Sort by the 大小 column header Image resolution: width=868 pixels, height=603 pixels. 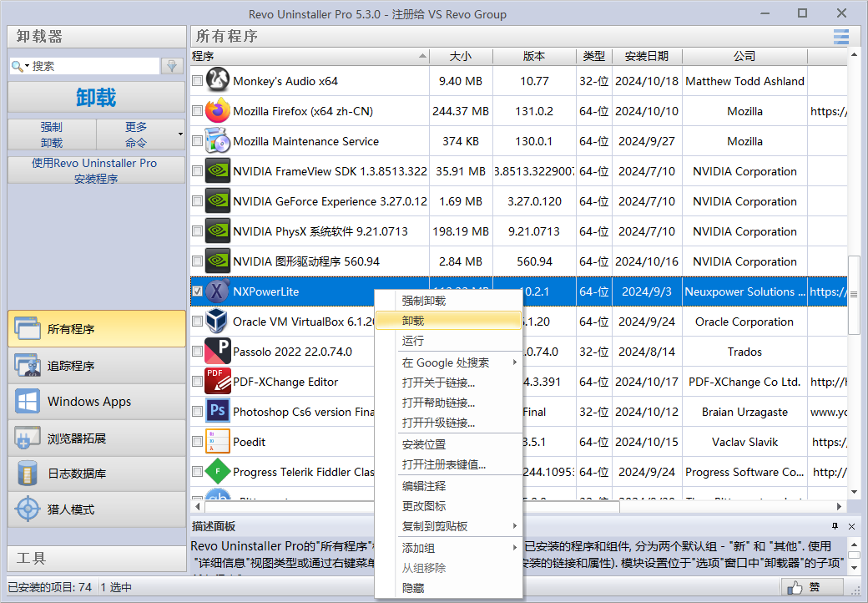click(x=461, y=56)
